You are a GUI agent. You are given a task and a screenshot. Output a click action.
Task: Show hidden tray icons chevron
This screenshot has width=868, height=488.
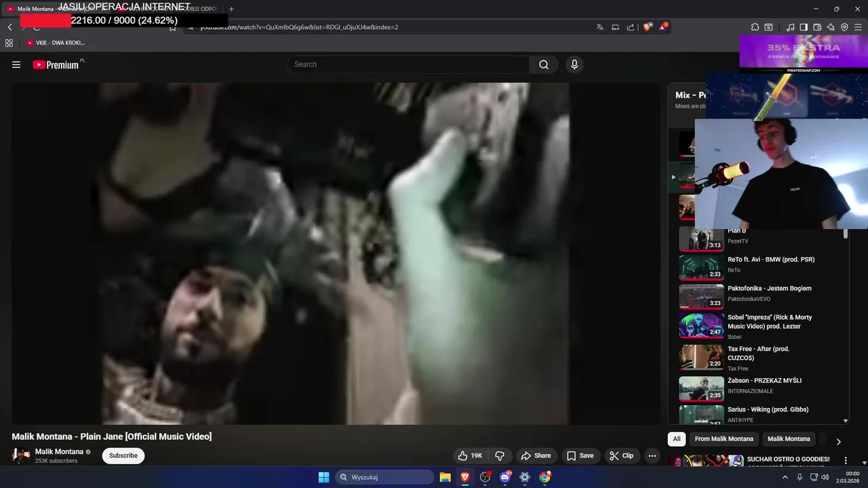[785, 477]
